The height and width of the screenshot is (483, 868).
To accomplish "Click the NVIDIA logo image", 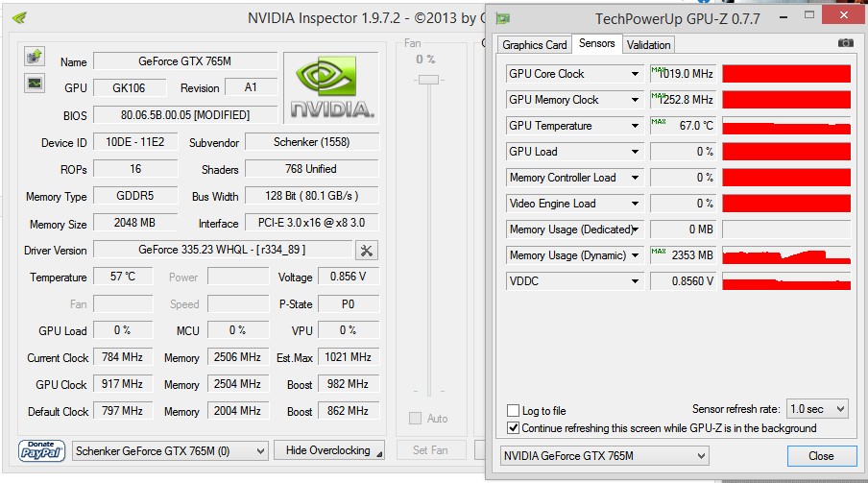I will tap(331, 87).
